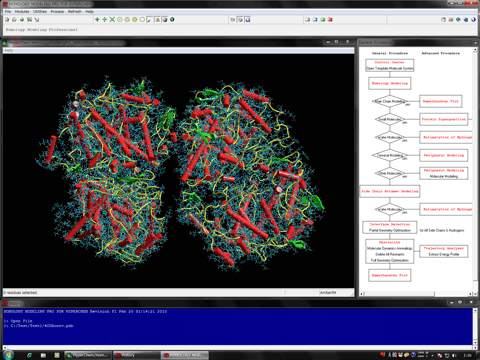The image size is (480, 360).
Task: Click the Other Molecules decision diamond
Action: tap(390, 173)
